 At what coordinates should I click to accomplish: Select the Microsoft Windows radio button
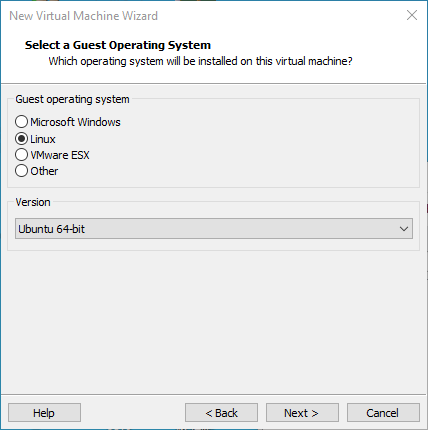pos(21,122)
